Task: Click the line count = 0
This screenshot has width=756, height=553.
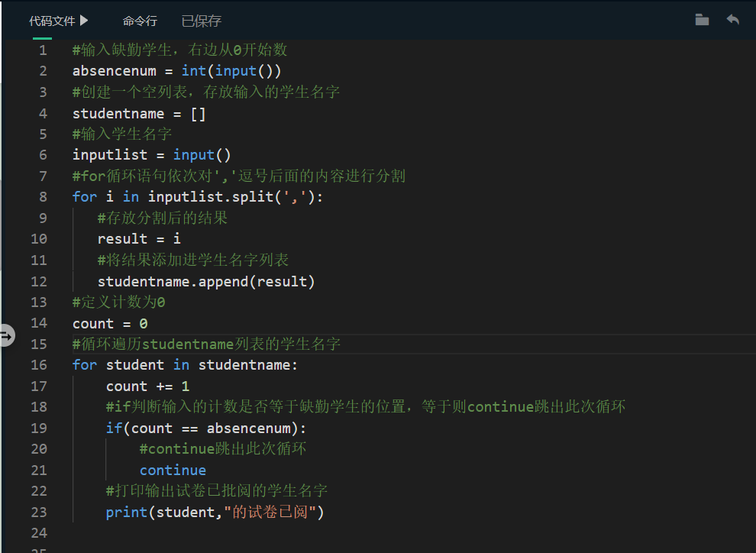Action: click(x=110, y=324)
